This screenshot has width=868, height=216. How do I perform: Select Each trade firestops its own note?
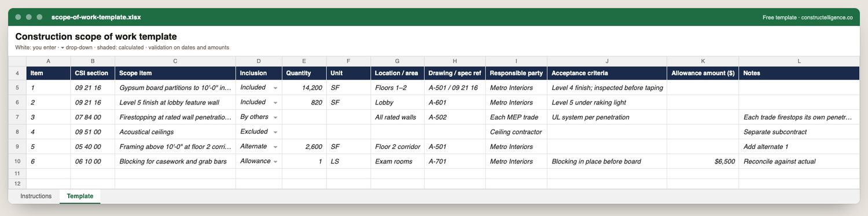tap(799, 117)
